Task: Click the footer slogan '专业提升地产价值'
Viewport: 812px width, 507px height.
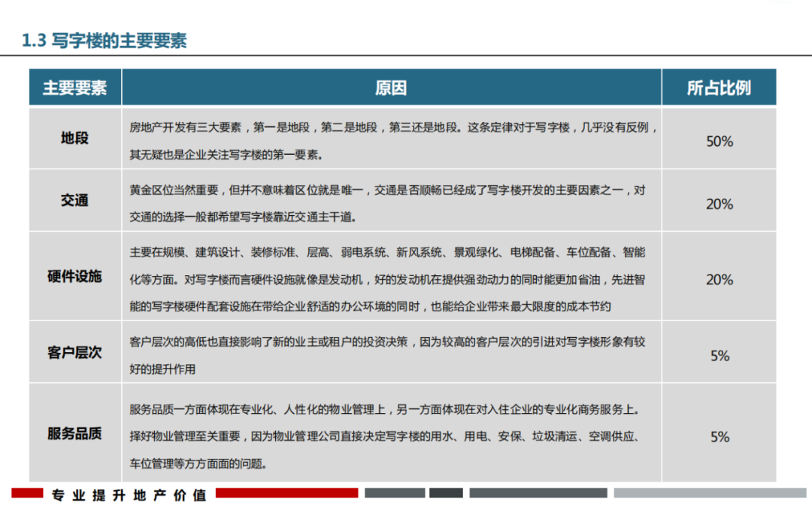Action: click(129, 495)
